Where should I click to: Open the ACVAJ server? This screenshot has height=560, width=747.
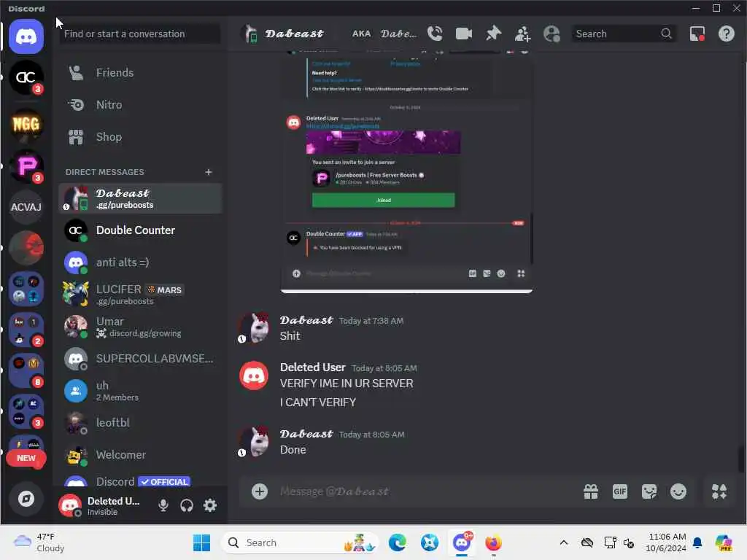(x=26, y=207)
